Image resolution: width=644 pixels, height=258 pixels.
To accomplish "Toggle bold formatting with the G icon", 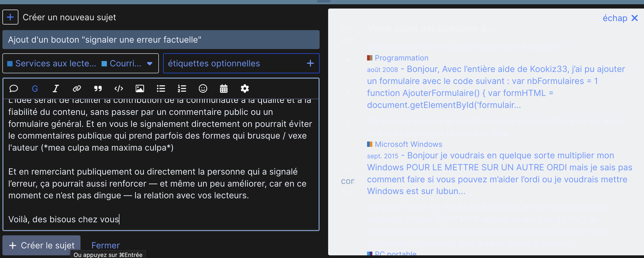I will pyautogui.click(x=35, y=88).
